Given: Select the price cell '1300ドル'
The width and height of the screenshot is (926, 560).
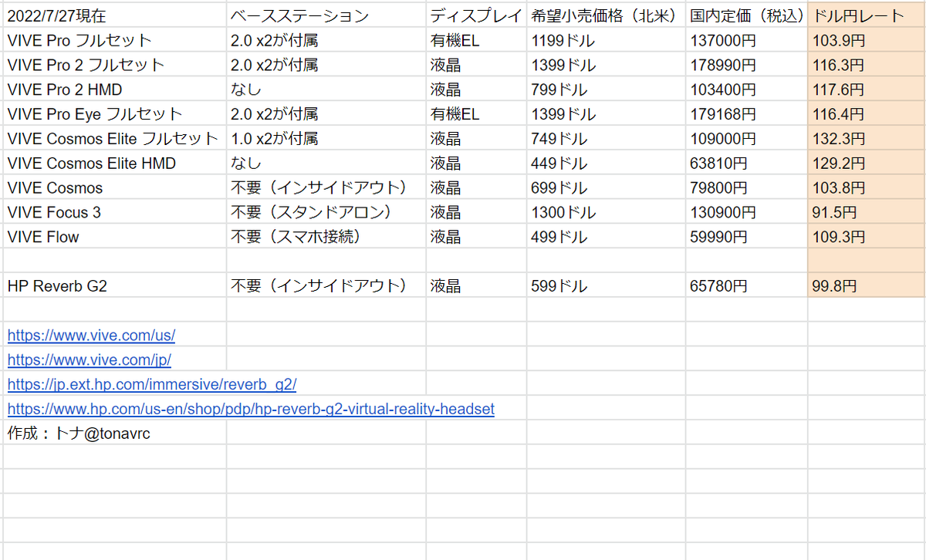Looking at the screenshot, I should (x=607, y=213).
